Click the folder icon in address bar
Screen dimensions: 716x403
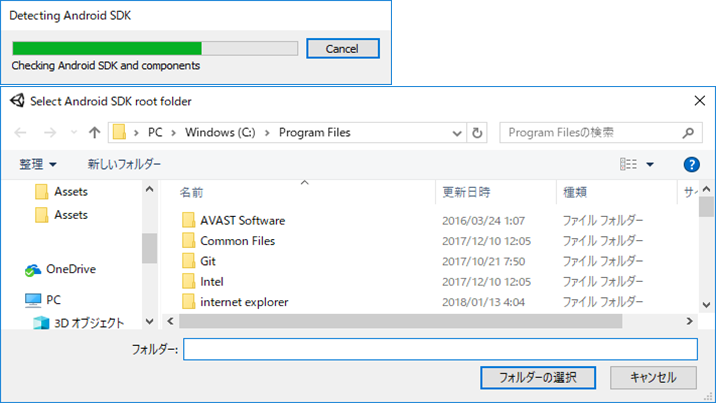(x=119, y=132)
